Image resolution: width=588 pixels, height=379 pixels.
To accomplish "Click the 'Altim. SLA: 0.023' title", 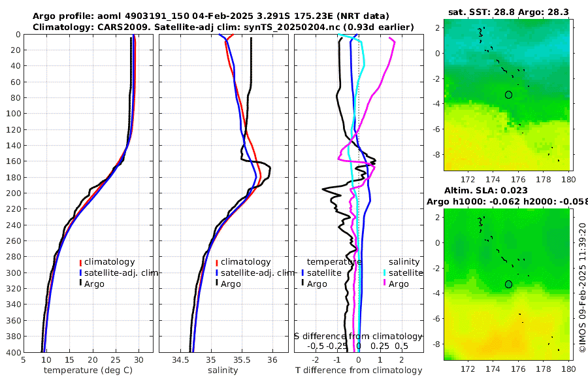I will 486,191.
